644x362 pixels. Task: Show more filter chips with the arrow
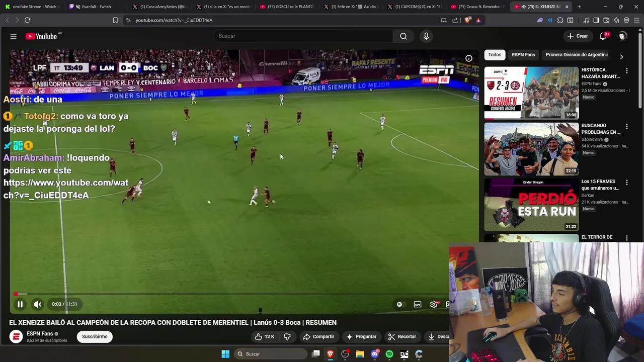621,57
